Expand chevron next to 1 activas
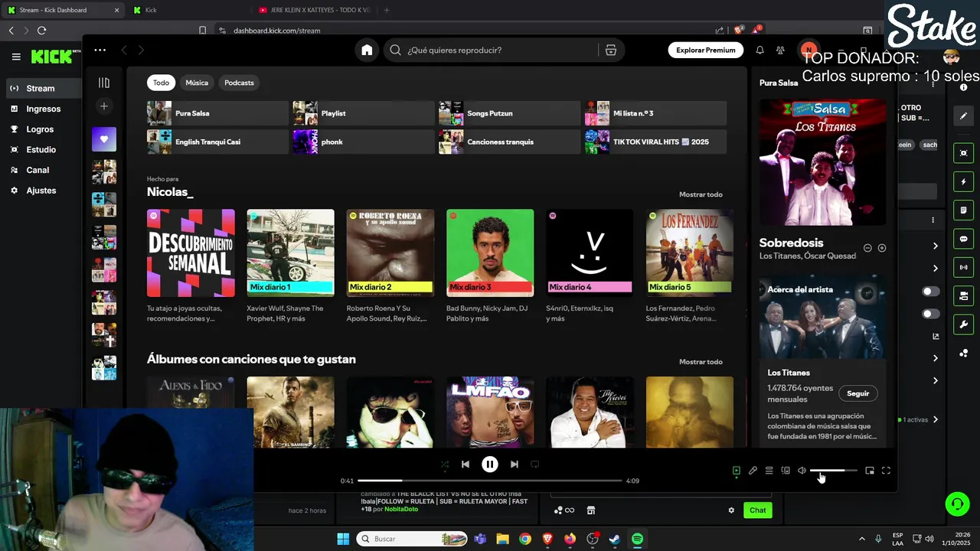 coord(935,419)
